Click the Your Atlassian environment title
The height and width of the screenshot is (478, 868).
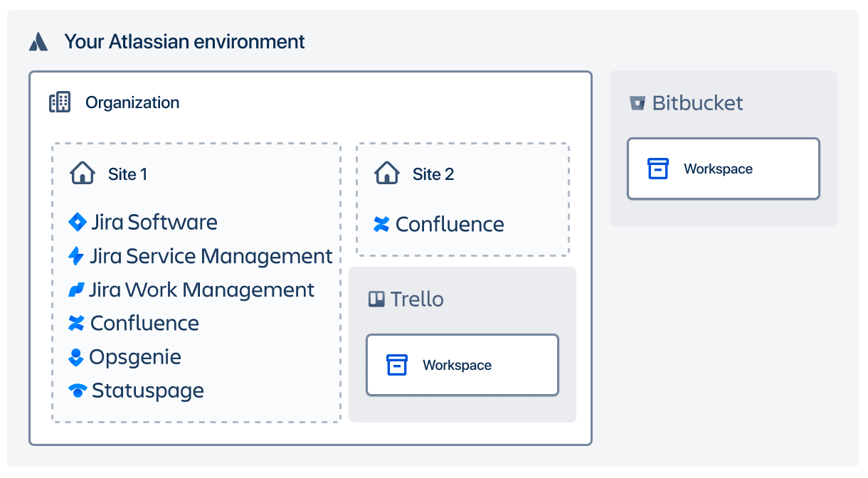[183, 41]
